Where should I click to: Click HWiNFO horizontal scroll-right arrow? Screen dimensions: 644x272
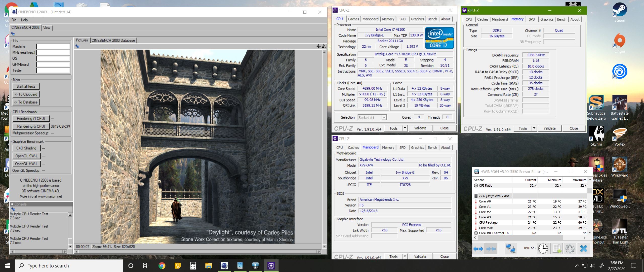tap(584, 237)
